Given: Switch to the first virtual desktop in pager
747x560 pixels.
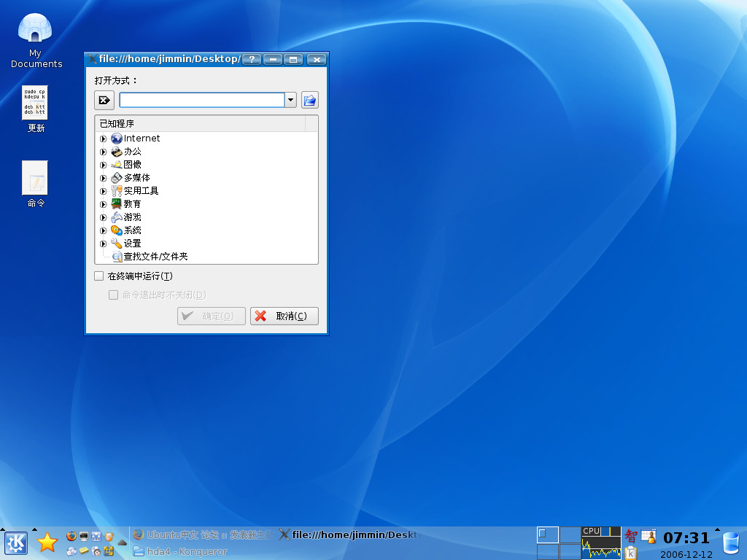Looking at the screenshot, I should pyautogui.click(x=548, y=534).
